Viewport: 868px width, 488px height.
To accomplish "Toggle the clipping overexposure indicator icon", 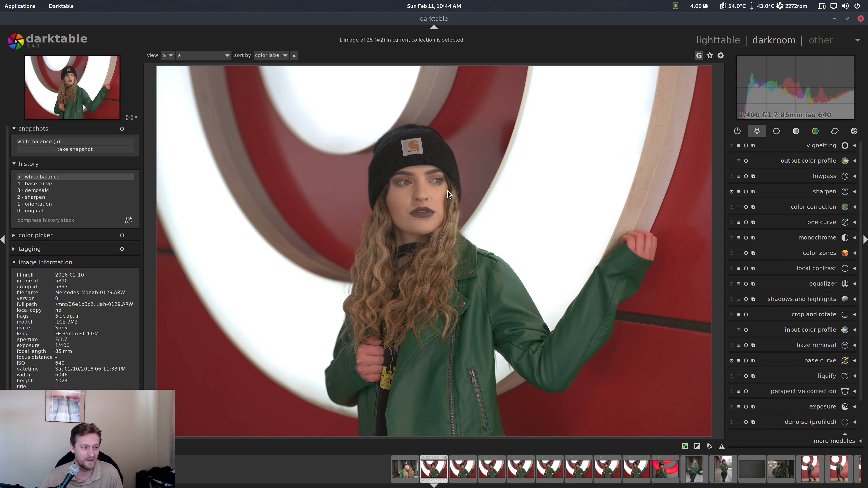I will [697, 446].
